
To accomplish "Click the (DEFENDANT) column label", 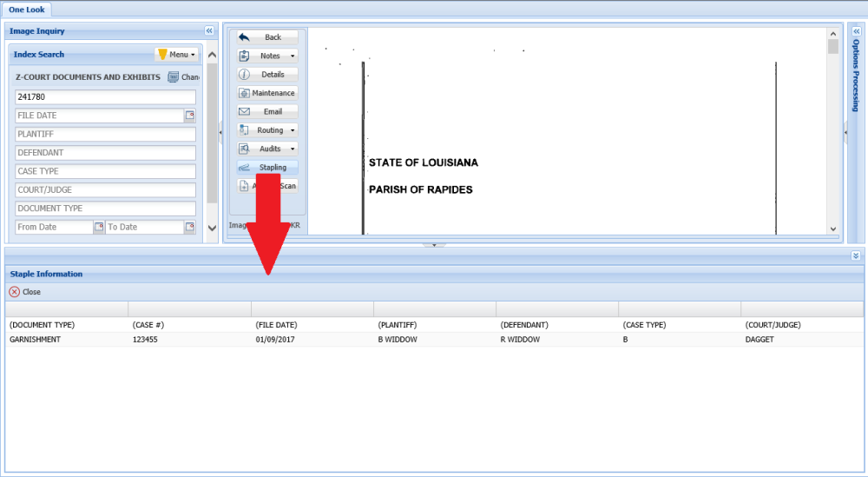I will pyautogui.click(x=524, y=325).
